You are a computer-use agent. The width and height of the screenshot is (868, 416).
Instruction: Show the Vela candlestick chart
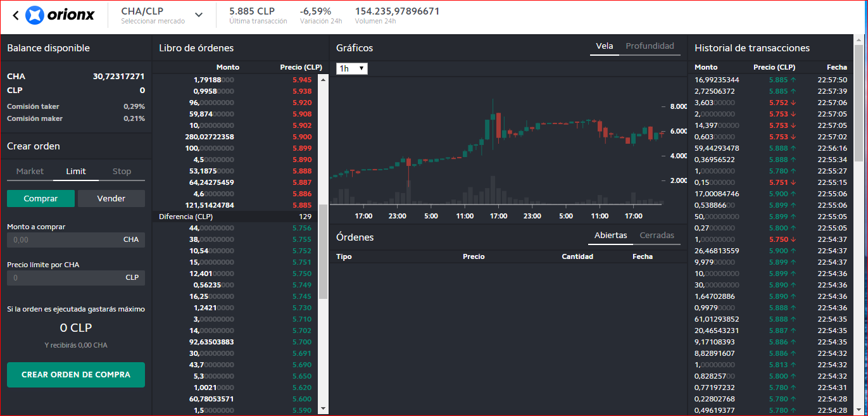(605, 46)
